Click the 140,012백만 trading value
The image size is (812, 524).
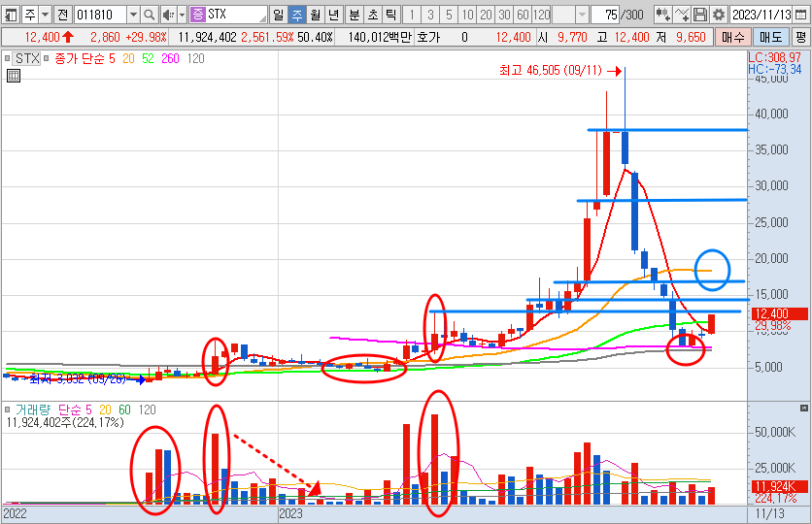[380, 37]
